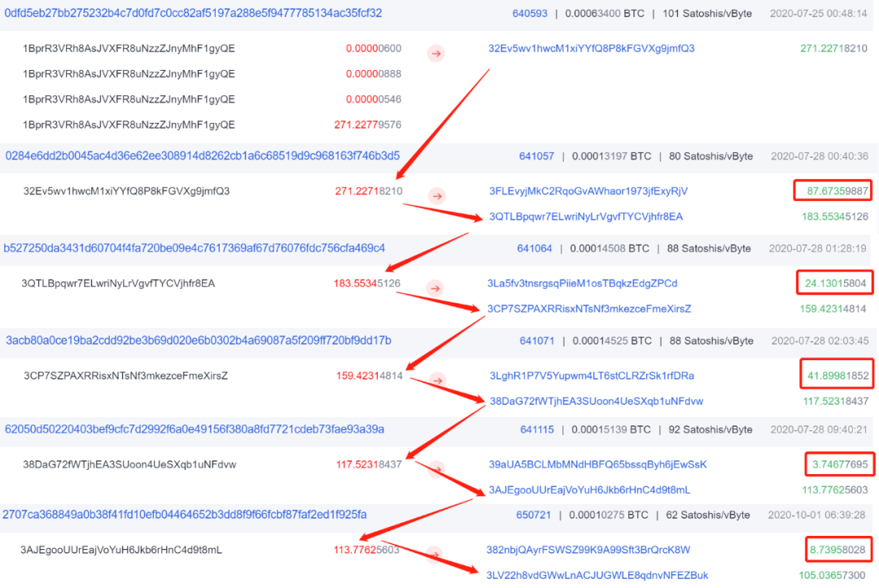Select timestamp 2020-07-25 00:48:14
This screenshot has height=588, width=879.
[x=819, y=14]
